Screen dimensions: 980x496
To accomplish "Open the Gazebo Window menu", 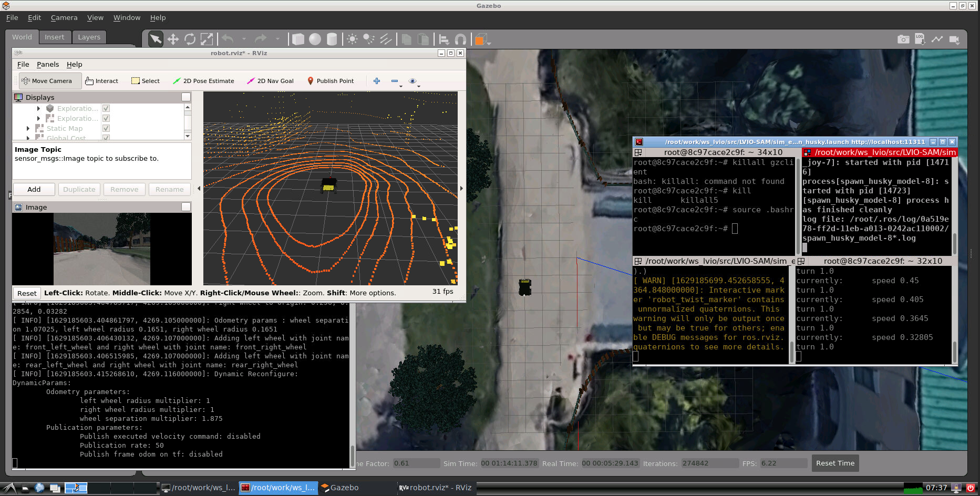I will point(127,17).
